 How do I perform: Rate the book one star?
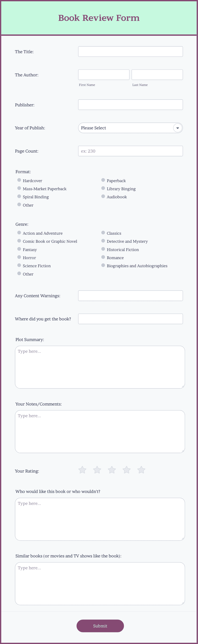82,470
